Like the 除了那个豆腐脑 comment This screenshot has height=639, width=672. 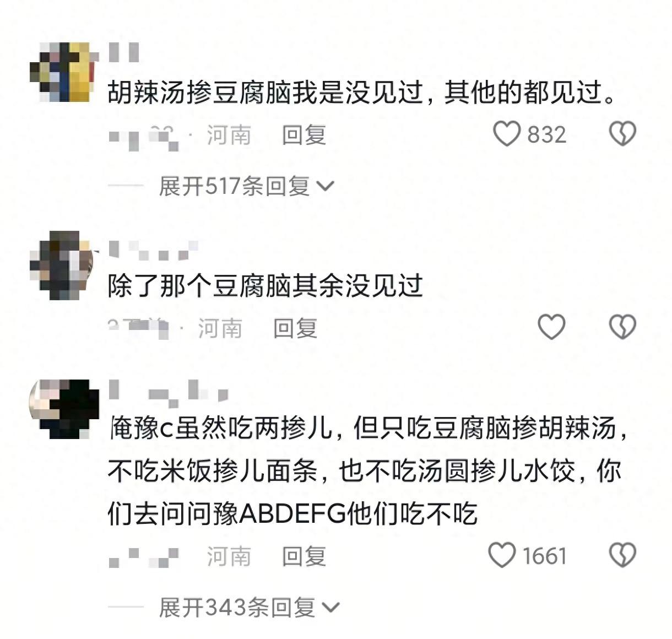click(x=551, y=327)
